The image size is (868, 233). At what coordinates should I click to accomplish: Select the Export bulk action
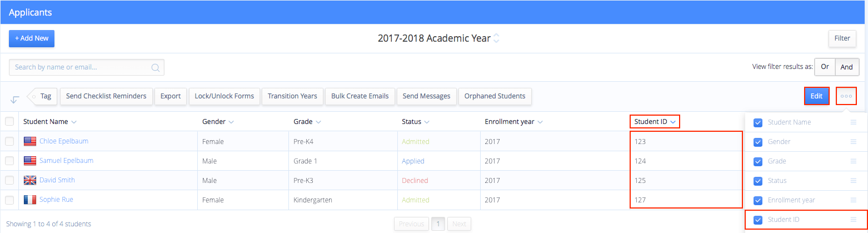click(x=171, y=96)
